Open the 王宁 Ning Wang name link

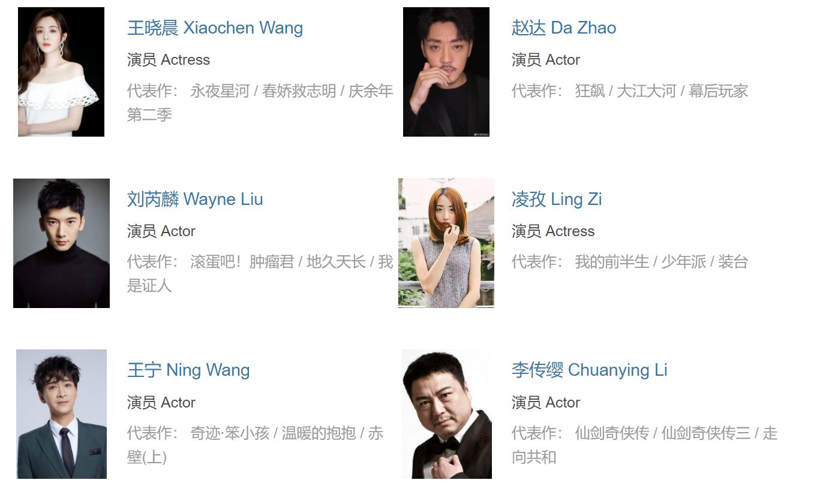[188, 370]
